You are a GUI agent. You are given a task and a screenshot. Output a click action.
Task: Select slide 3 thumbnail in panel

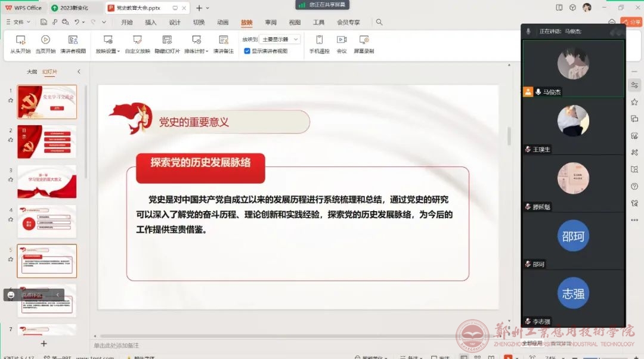point(47,181)
